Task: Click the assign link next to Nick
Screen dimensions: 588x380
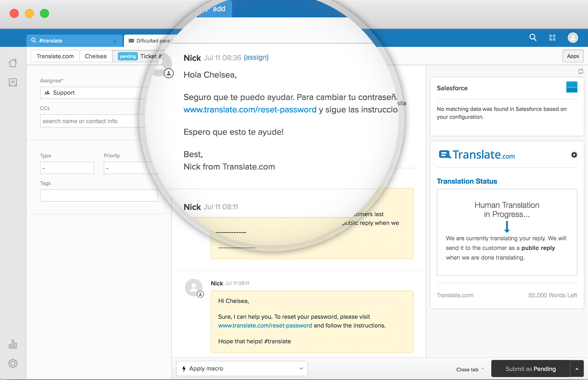Action: pyautogui.click(x=256, y=57)
